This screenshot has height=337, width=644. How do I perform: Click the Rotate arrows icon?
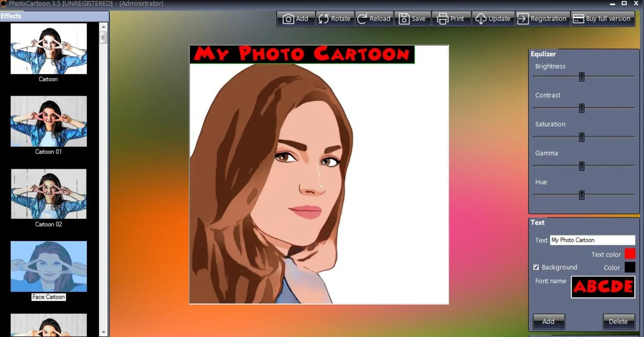323,19
